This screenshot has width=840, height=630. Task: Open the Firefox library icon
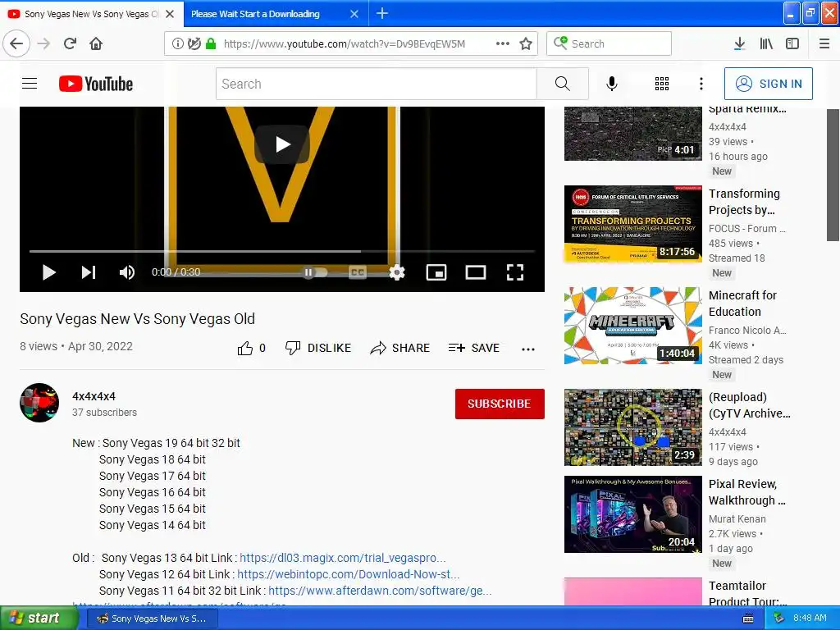click(x=766, y=43)
